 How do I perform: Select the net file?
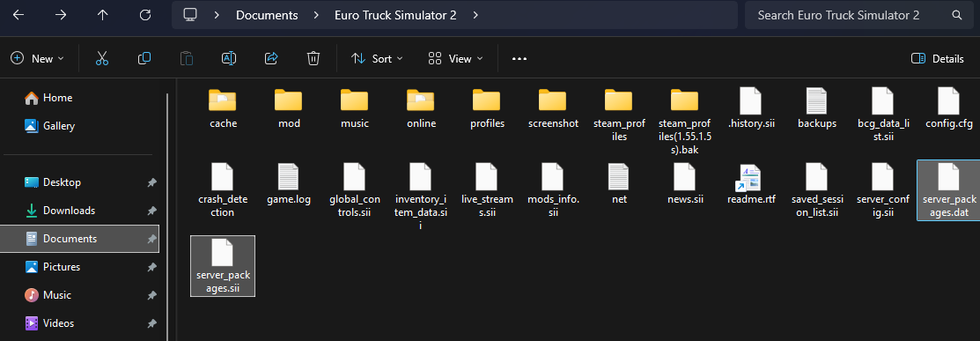click(619, 183)
